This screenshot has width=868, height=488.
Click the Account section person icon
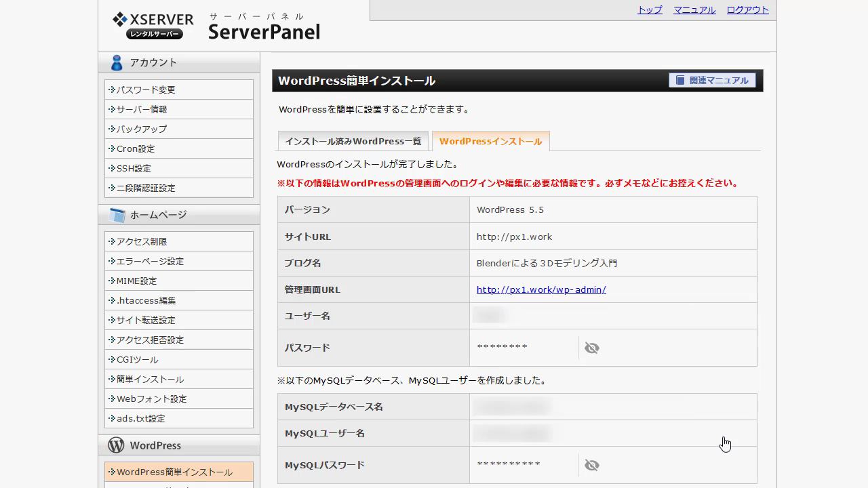[x=117, y=62]
